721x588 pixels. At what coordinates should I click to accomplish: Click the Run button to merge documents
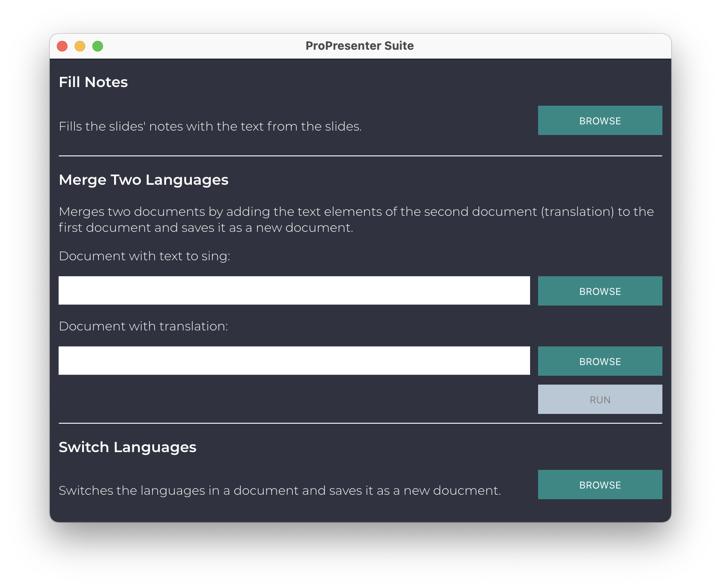click(600, 399)
